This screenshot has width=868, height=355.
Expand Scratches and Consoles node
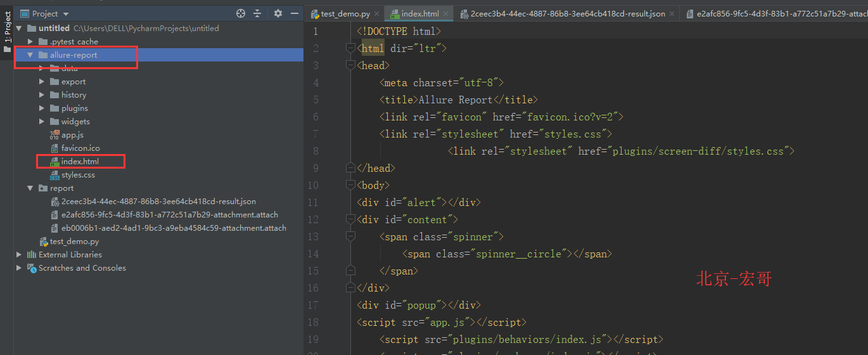(18, 268)
